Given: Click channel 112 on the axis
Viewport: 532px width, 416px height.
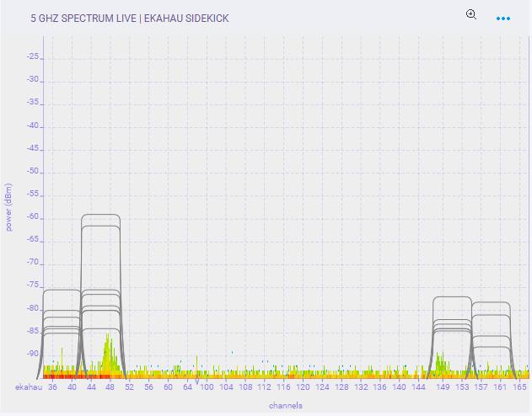Looking at the screenshot, I should coord(264,387).
